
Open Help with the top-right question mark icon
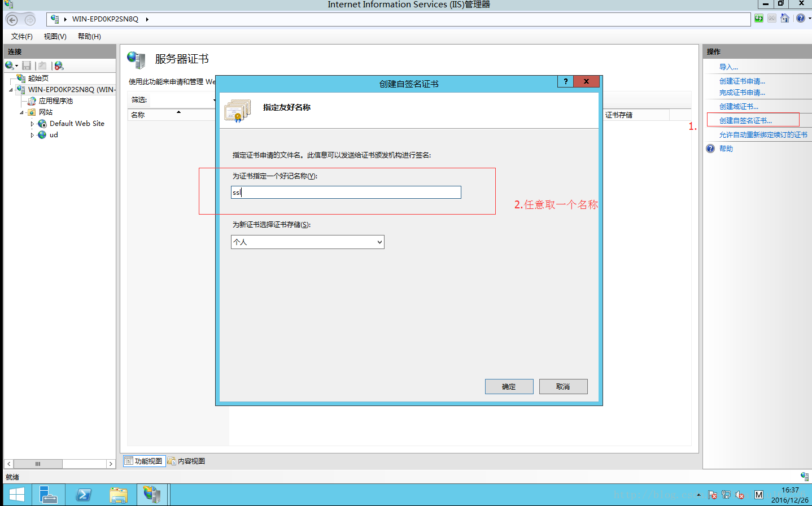click(x=801, y=19)
